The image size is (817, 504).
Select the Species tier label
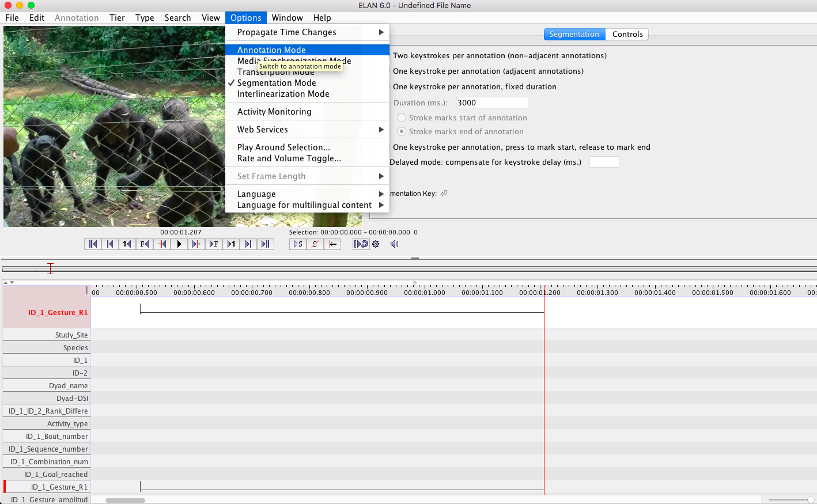tap(75, 347)
